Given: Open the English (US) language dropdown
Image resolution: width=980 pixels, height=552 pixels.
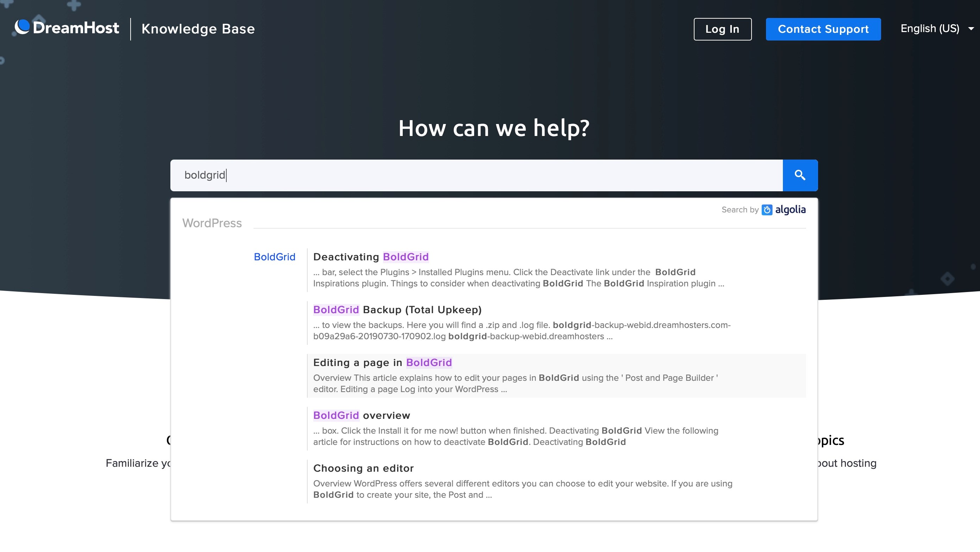Looking at the screenshot, I should coord(930,29).
